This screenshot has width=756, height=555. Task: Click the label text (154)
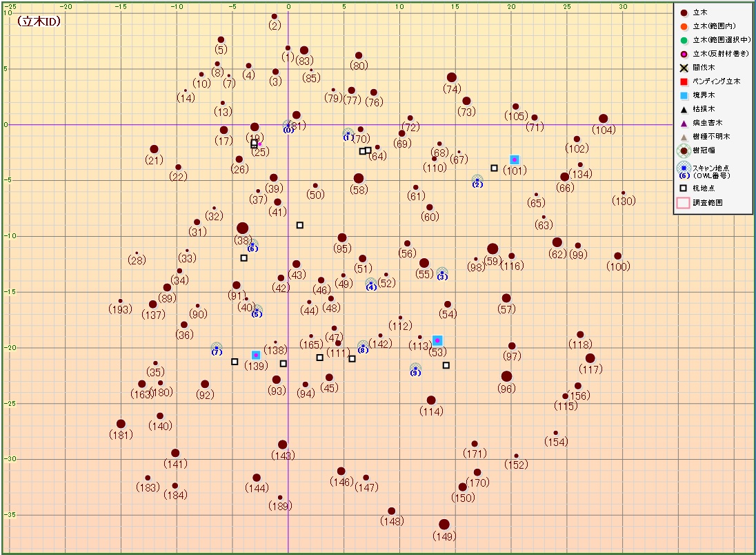tap(556, 442)
